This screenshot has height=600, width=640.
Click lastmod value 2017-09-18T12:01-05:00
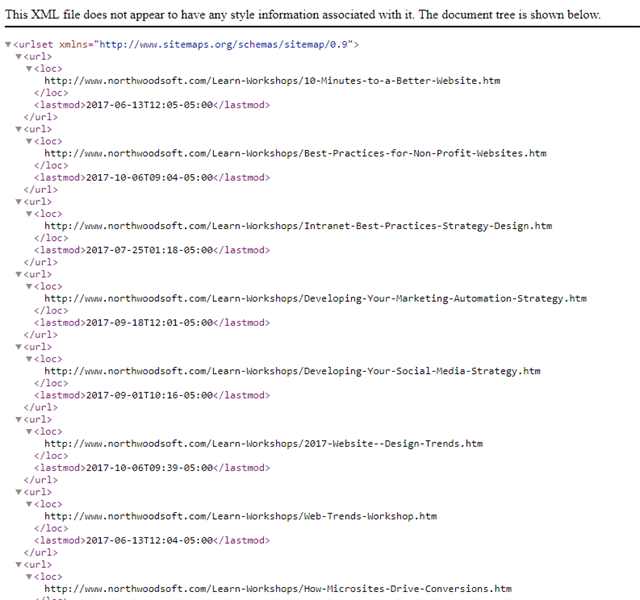click(x=149, y=323)
